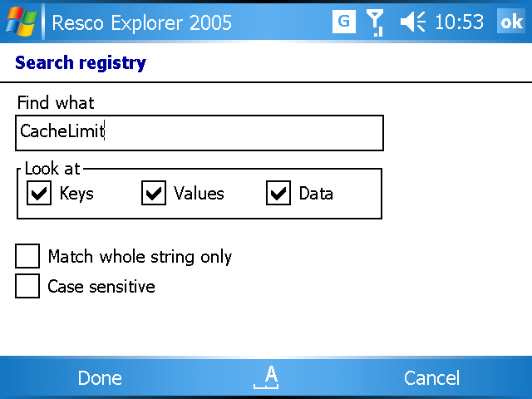Uncheck the Keys checkbox
The image size is (532, 399).
[x=39, y=193]
